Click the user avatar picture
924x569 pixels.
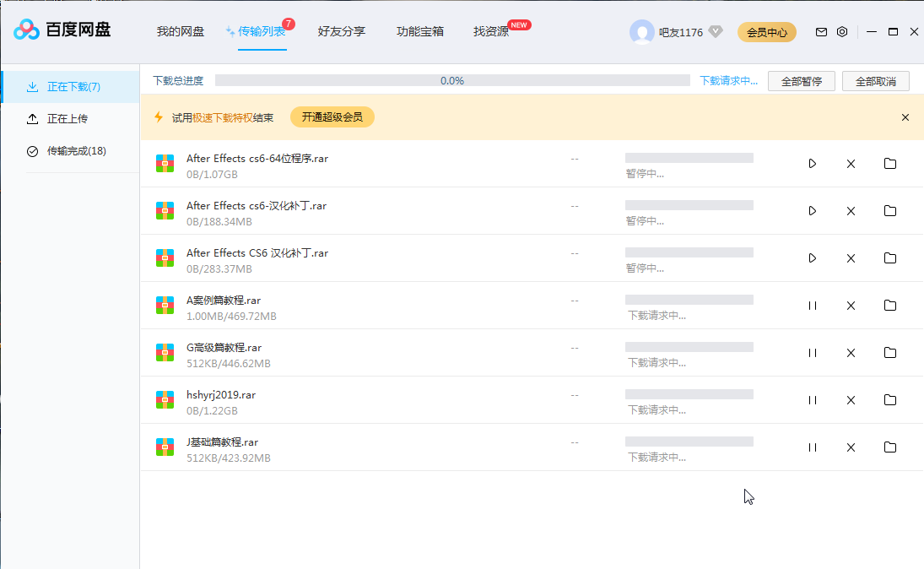[x=641, y=32]
